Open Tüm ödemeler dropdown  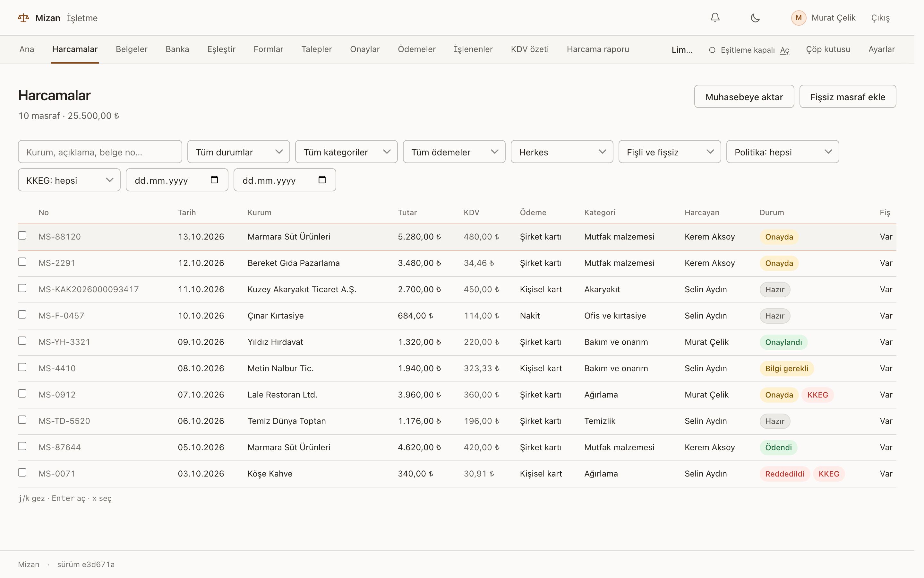[454, 152]
